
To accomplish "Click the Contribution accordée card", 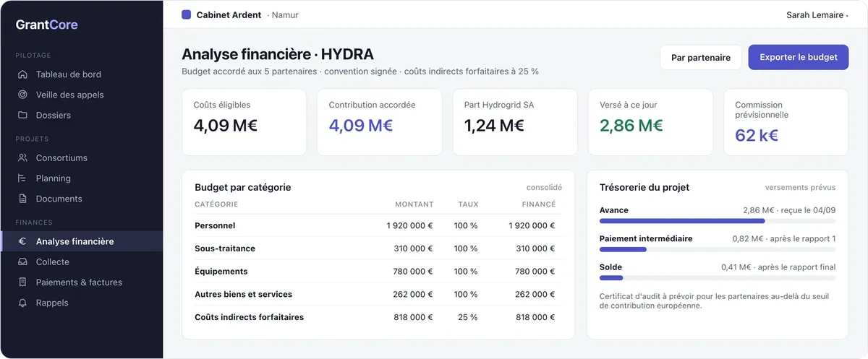I will coord(379,122).
